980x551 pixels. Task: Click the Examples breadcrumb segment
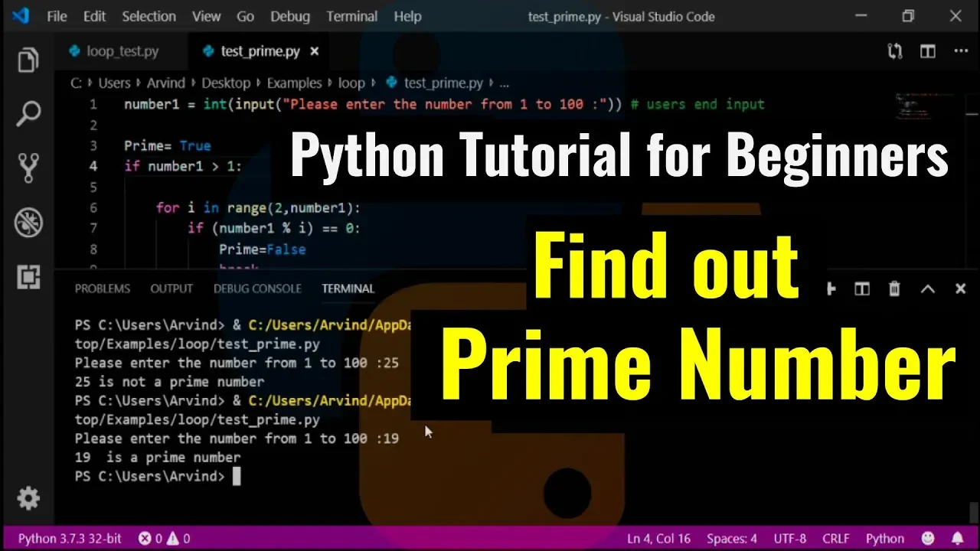[x=294, y=83]
